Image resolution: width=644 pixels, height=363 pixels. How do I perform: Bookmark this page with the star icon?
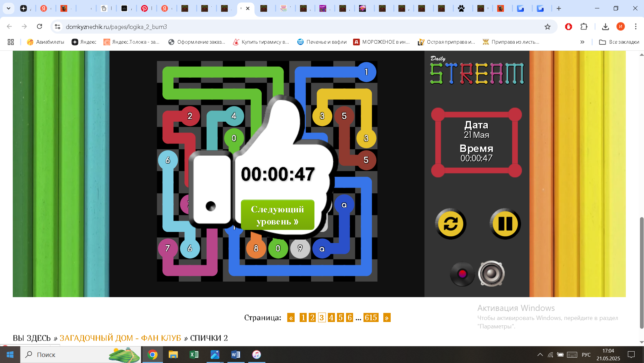[x=548, y=27]
